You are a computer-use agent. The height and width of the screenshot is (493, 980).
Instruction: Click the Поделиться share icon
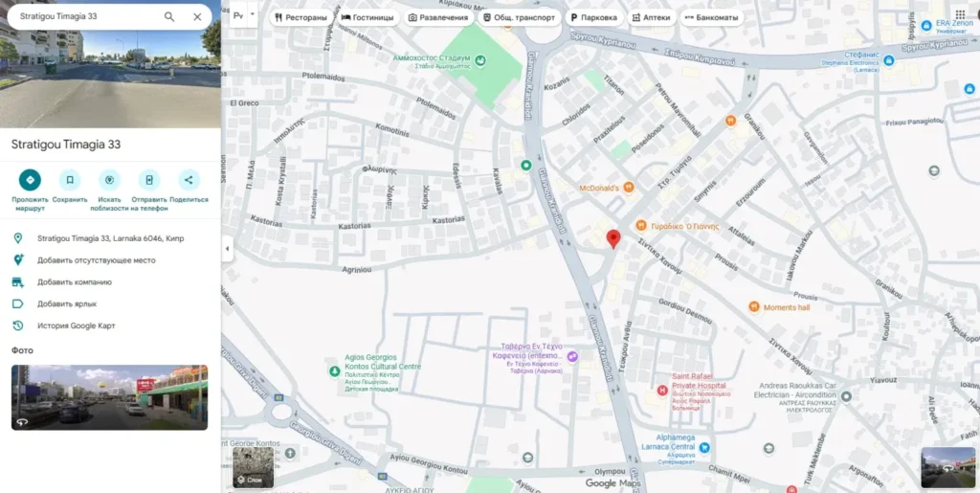(x=189, y=180)
